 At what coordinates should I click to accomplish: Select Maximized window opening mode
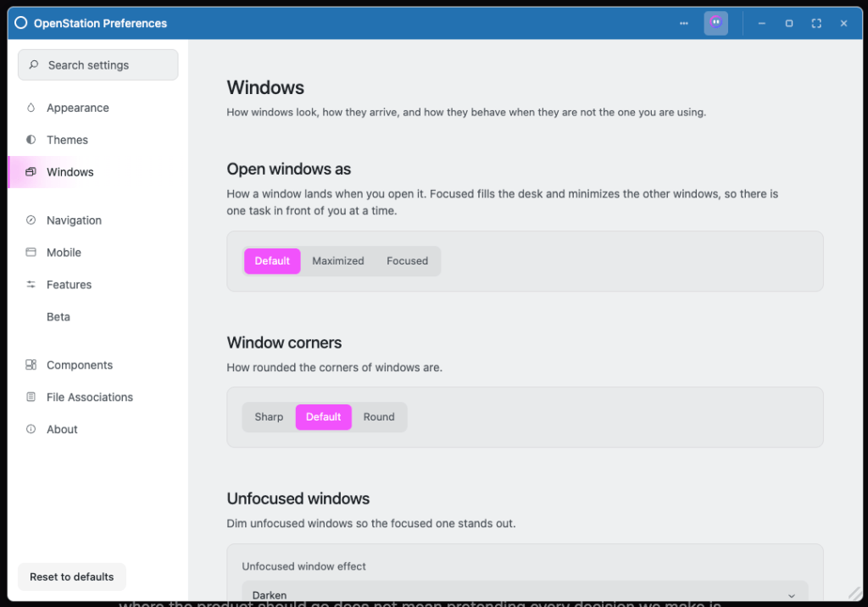338,261
